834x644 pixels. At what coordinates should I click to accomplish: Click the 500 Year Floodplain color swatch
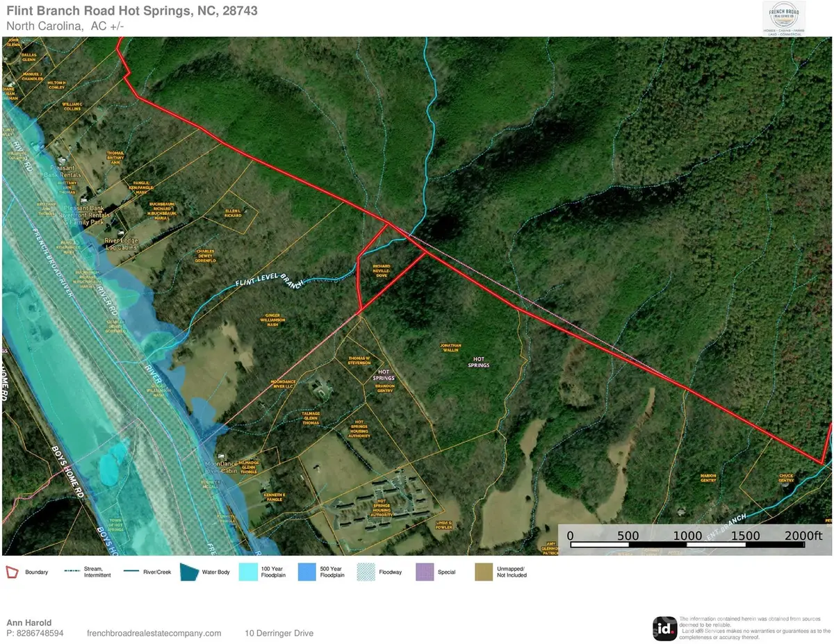[x=307, y=572]
